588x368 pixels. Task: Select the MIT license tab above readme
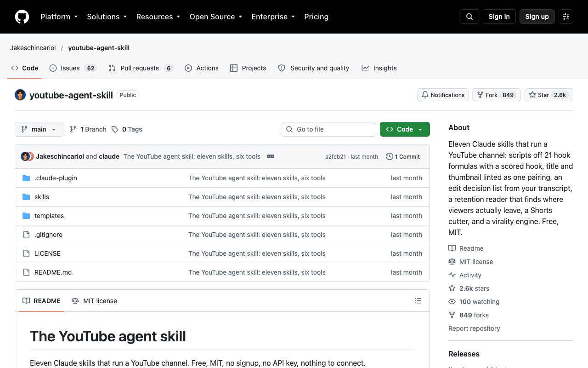pos(95,301)
